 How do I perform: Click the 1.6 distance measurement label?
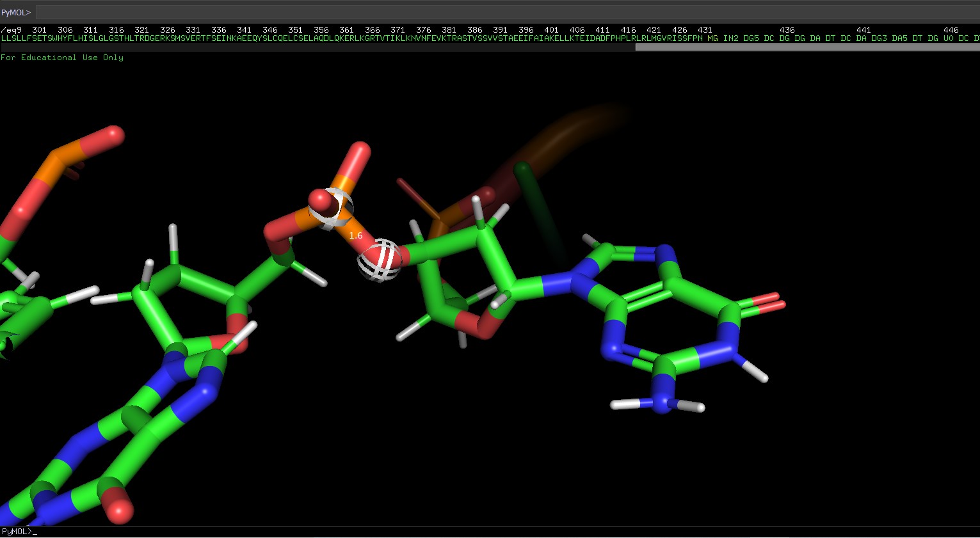click(x=356, y=235)
